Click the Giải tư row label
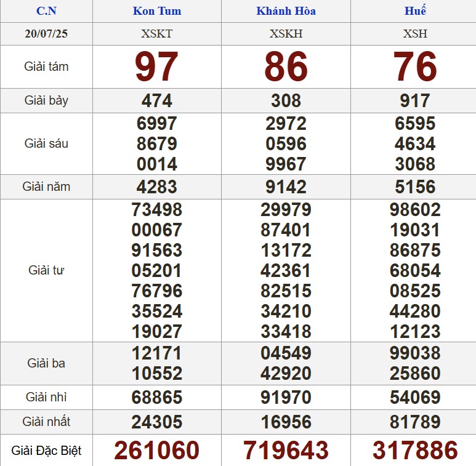The image size is (476, 466). coord(46,270)
